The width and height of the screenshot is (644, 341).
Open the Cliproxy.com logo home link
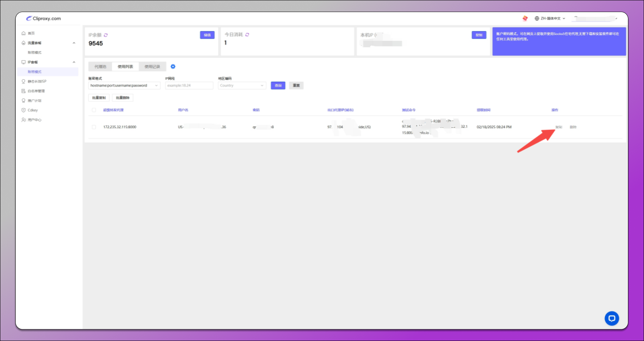(x=44, y=19)
